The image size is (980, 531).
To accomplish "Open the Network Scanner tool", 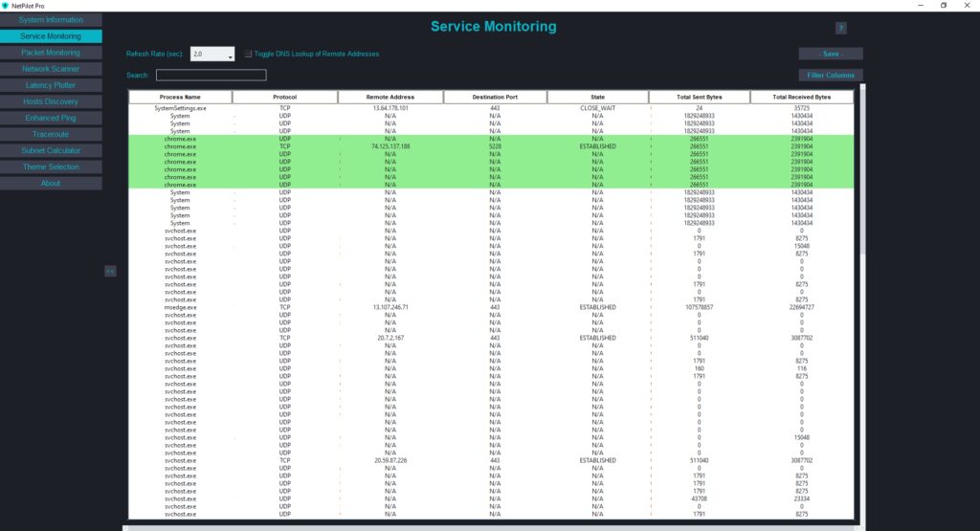I will tap(51, 69).
